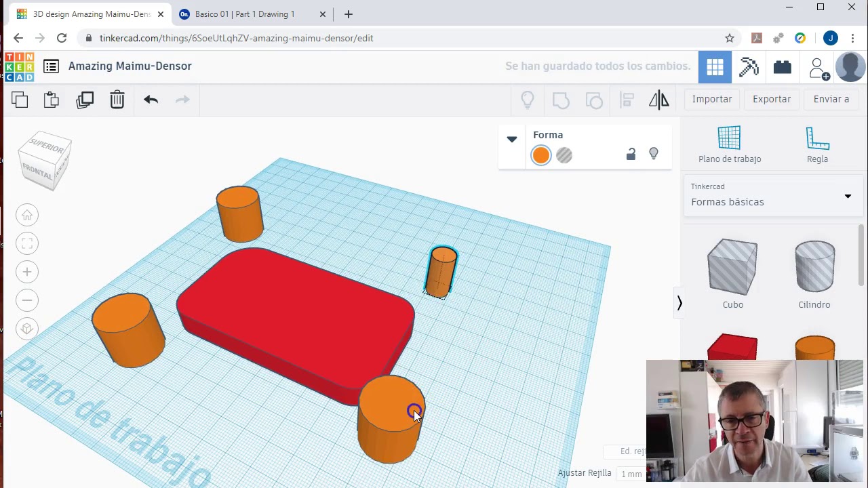Hide the selected shape using the Forma lightbulb
The height and width of the screenshot is (488, 868).
654,155
